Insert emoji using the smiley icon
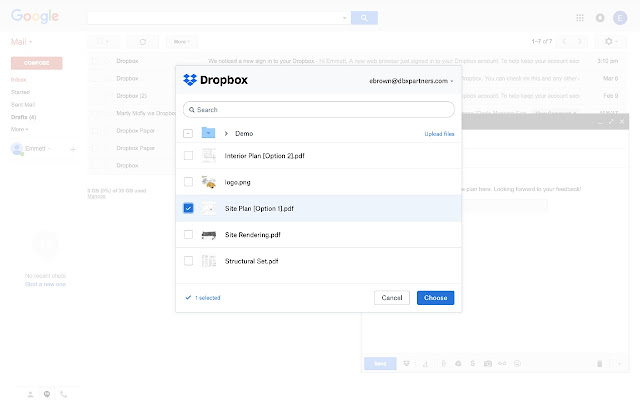 coord(517,363)
